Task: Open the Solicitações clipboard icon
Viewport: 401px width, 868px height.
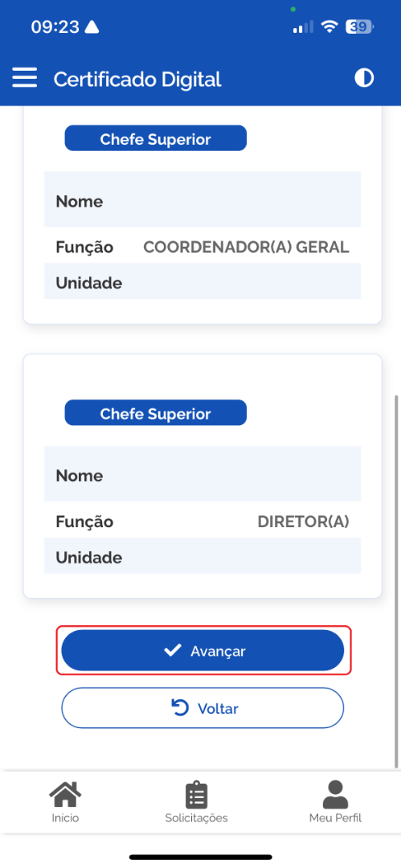Action: click(196, 795)
